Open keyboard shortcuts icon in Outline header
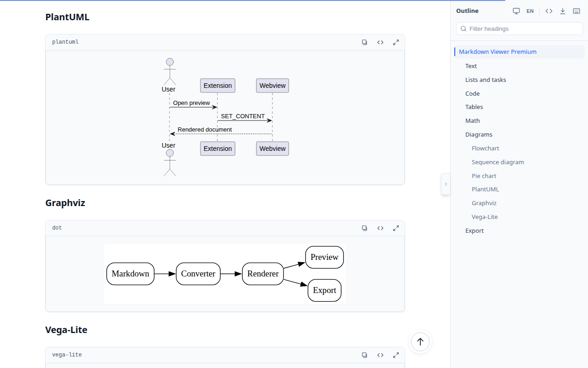This screenshot has height=368, width=588. click(x=577, y=11)
